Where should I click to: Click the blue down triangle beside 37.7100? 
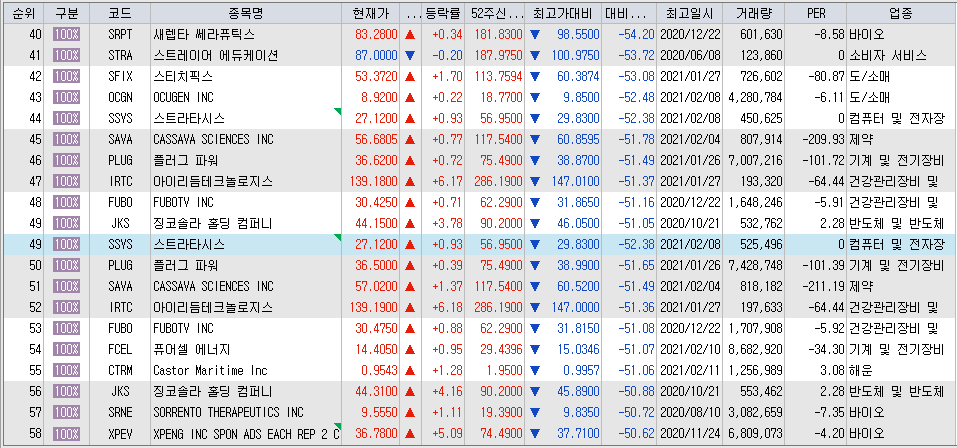point(535,434)
